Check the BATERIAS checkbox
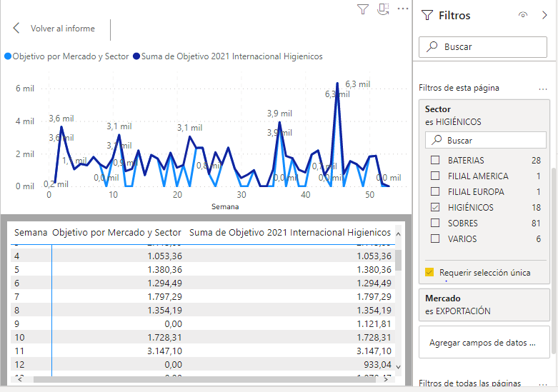The height and width of the screenshot is (392, 558). point(435,160)
